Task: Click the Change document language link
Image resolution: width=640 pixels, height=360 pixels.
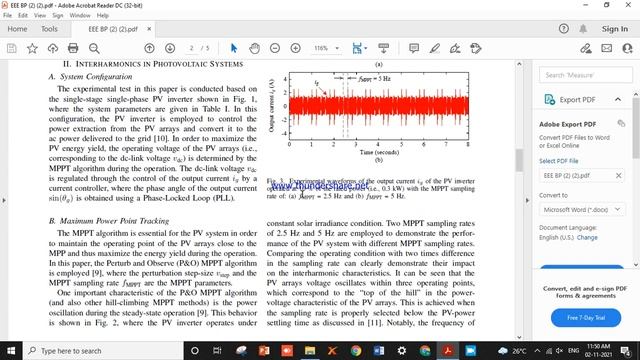Action: point(587,238)
